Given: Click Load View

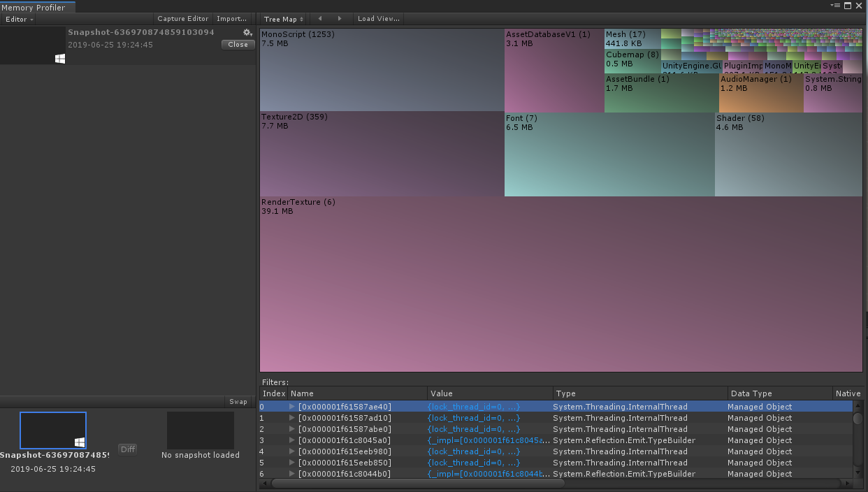Looking at the screenshot, I should pyautogui.click(x=378, y=19).
